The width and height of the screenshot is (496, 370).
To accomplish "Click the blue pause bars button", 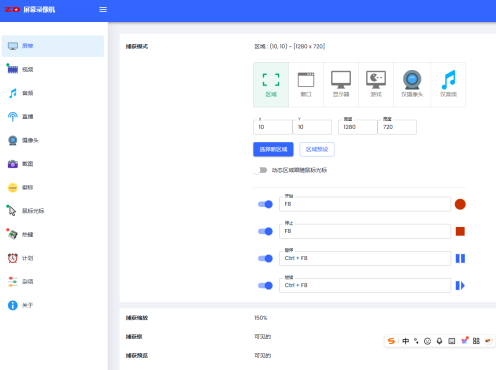I will coord(460,258).
